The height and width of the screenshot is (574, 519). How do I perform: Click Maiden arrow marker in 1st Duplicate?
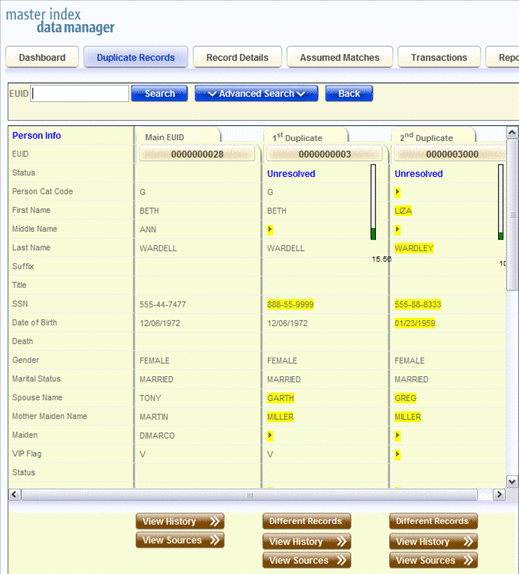[x=270, y=435]
